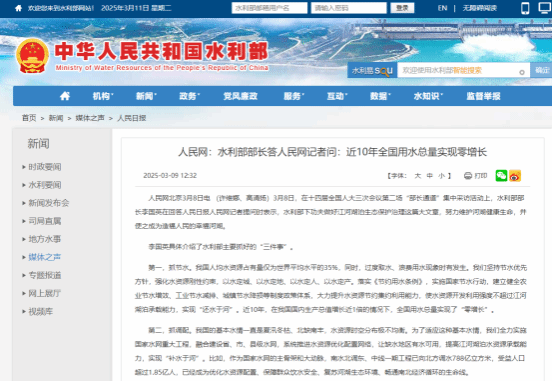Click the 登录 login button
Viewport: 552px width, 381px height.
(402, 8)
